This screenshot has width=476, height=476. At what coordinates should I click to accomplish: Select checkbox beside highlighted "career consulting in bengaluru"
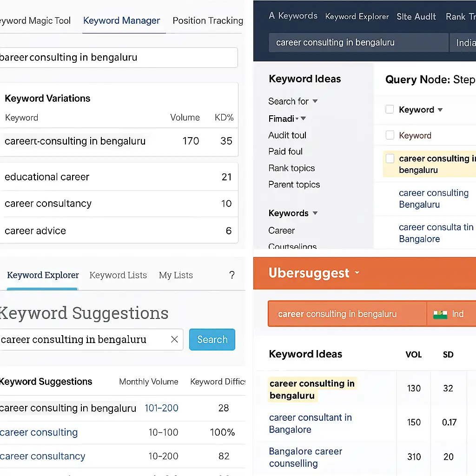(x=390, y=159)
